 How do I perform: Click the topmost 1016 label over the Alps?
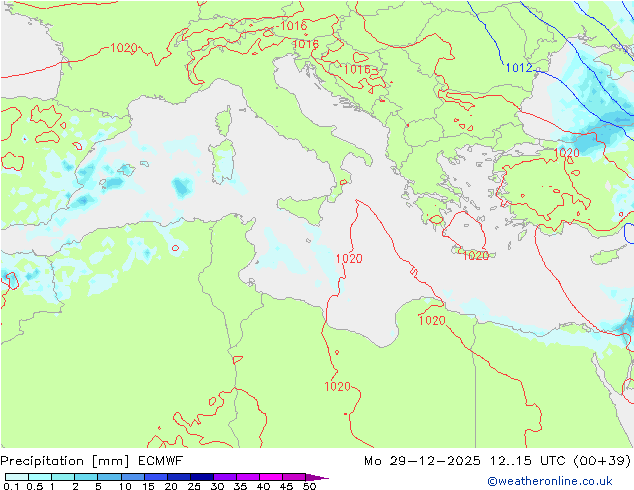[x=294, y=26]
